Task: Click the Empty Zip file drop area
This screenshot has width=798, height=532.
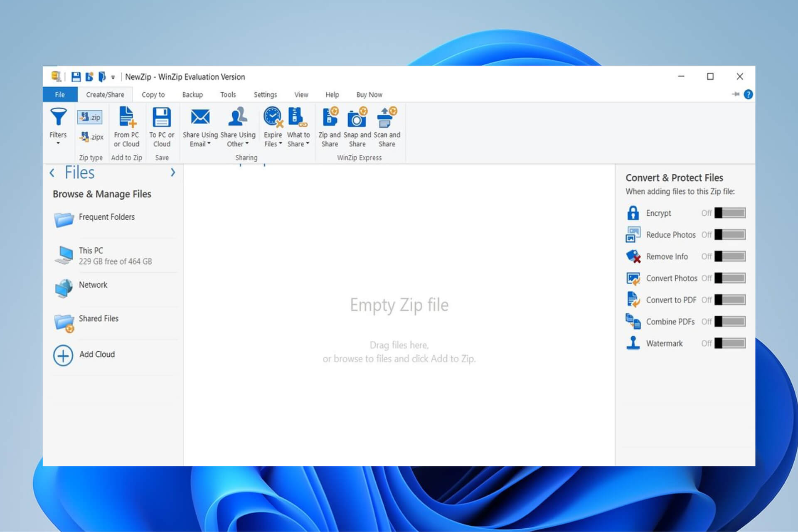Action: pyautogui.click(x=399, y=316)
